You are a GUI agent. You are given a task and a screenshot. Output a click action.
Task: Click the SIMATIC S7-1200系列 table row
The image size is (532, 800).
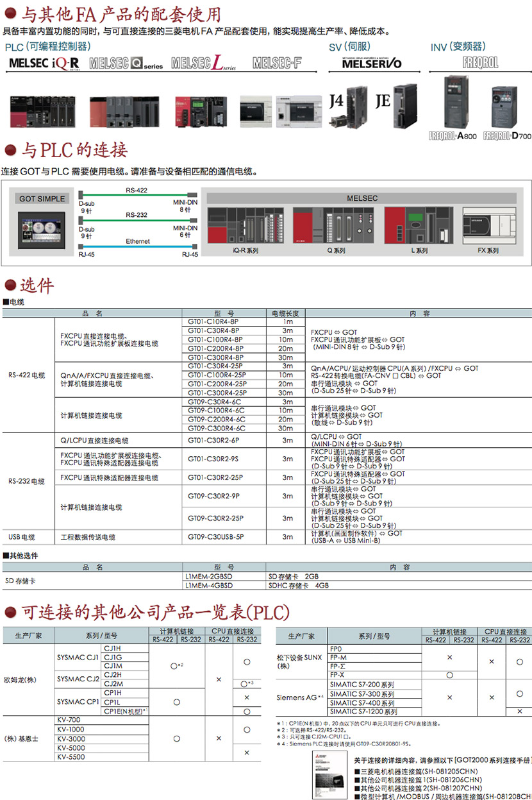[x=362, y=711]
